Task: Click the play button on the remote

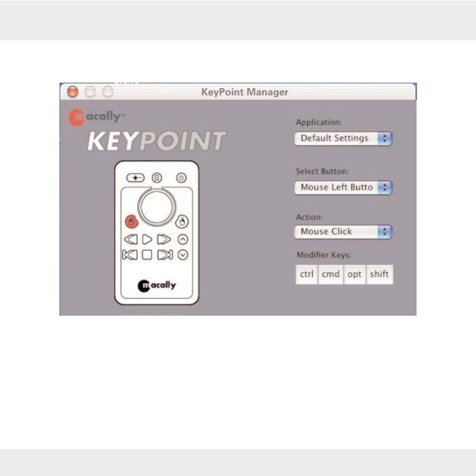Action: pos(147,240)
